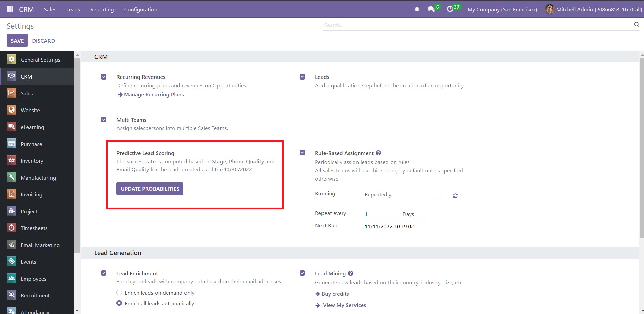The width and height of the screenshot is (644, 314).
Task: Click the CRM handshake sidebar icon
Action: 12,76
